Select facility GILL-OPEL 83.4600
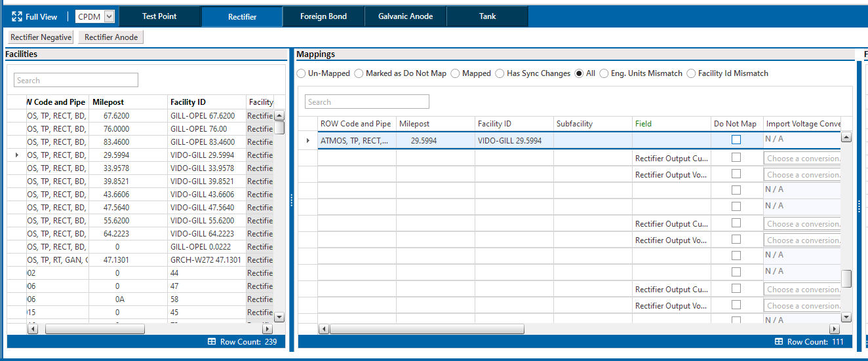The image size is (868, 361). [x=207, y=142]
